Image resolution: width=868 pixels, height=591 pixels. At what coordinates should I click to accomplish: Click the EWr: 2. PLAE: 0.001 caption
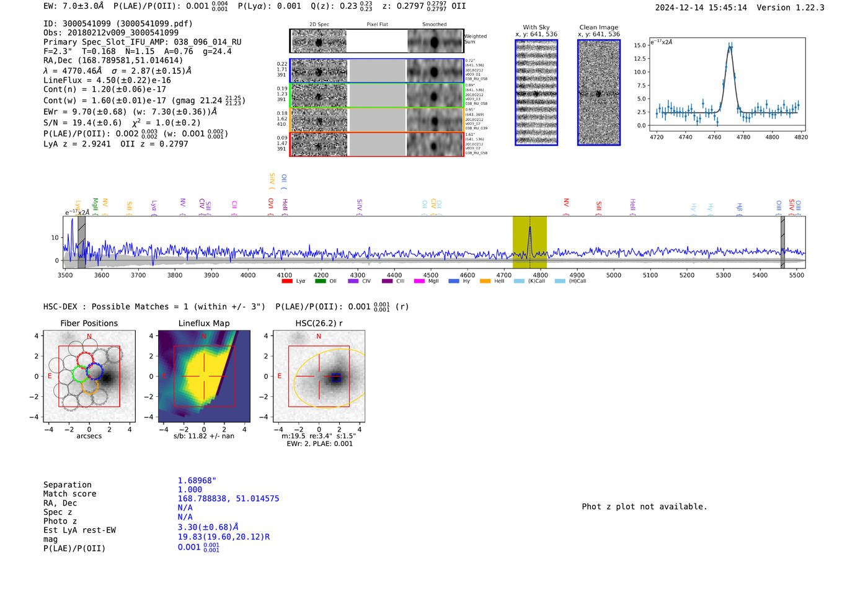click(x=319, y=443)
